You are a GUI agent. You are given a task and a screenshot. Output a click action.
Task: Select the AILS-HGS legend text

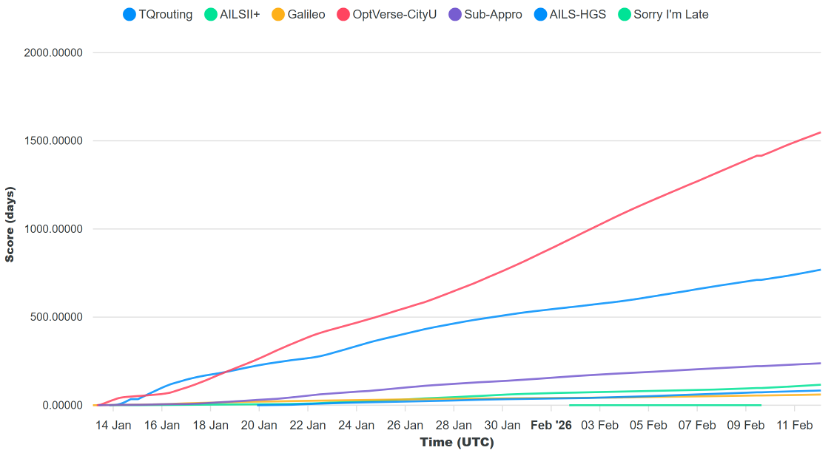(578, 15)
